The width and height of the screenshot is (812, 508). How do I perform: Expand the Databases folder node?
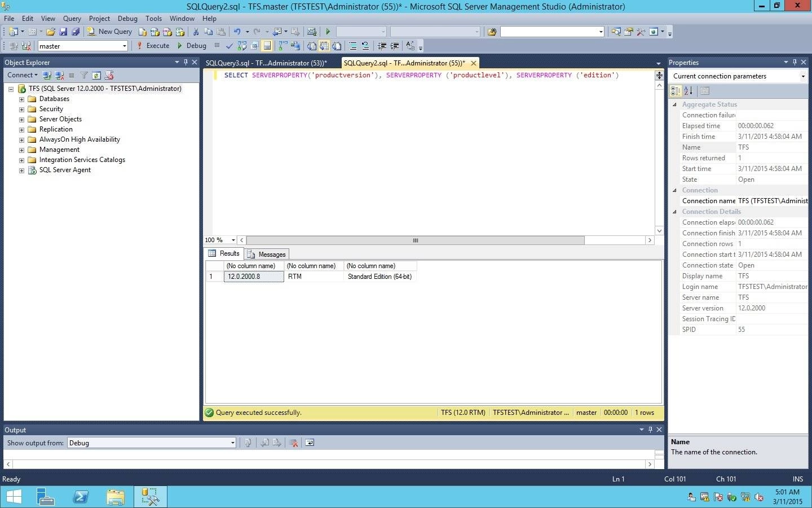21,99
